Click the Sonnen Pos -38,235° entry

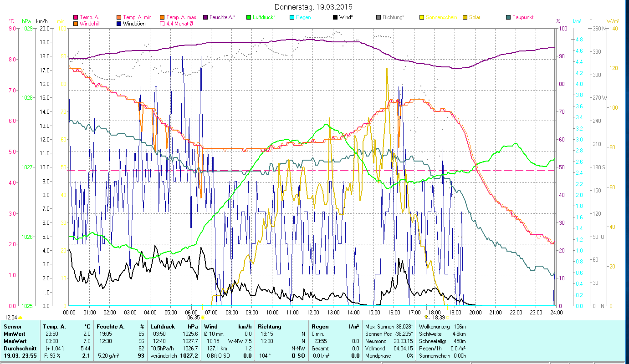point(389,334)
